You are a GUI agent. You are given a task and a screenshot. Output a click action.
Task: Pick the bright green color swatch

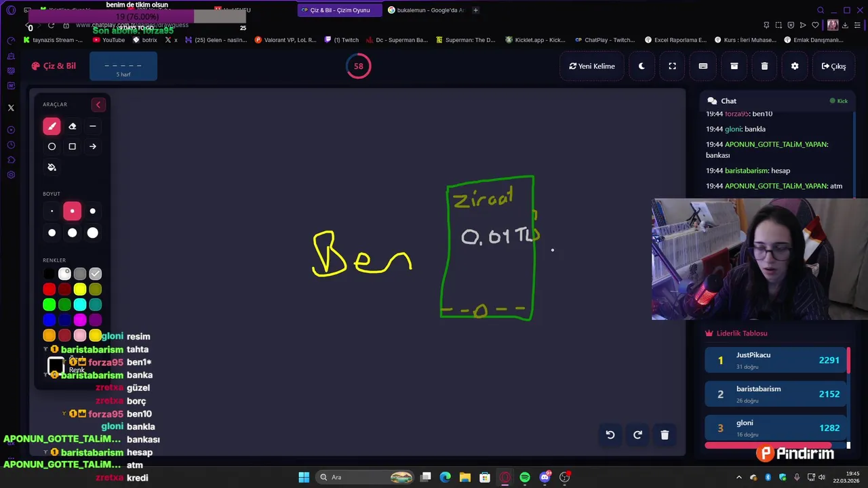(x=49, y=305)
